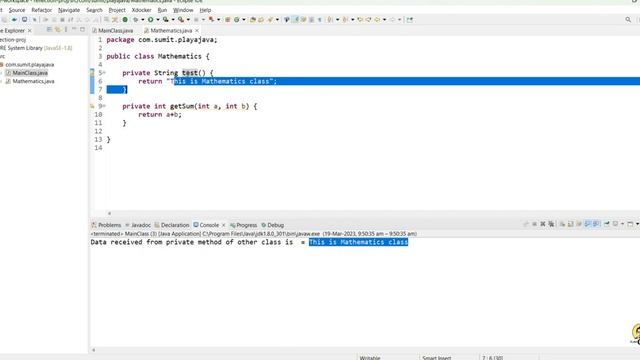Viewport: 640px width, 360px height.
Task: Click Last Edit Location arrow icon
Action: click(360, 20)
